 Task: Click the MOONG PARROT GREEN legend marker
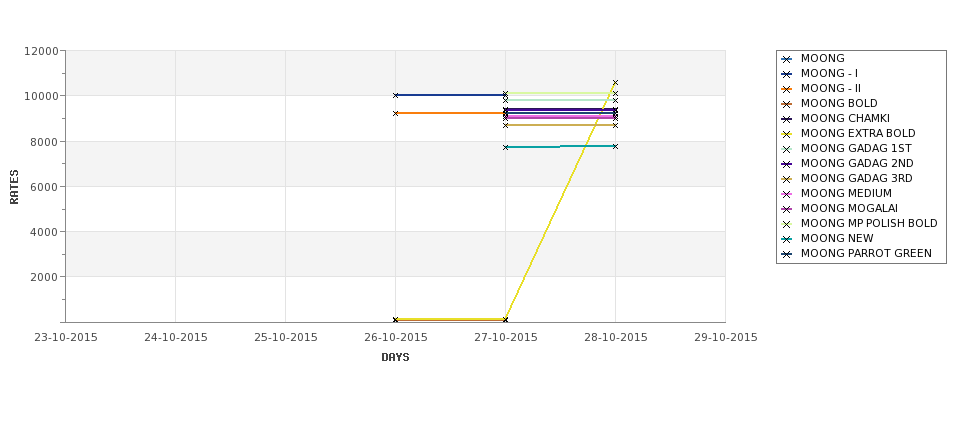787,254
